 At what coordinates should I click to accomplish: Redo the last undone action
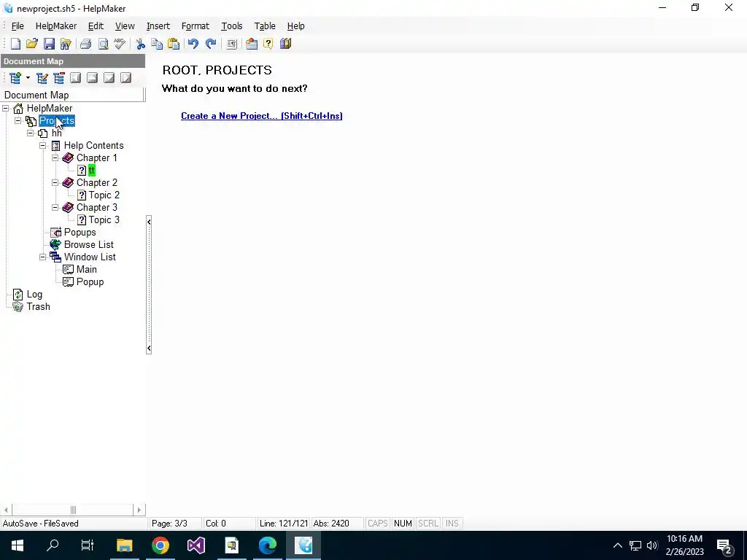click(211, 44)
